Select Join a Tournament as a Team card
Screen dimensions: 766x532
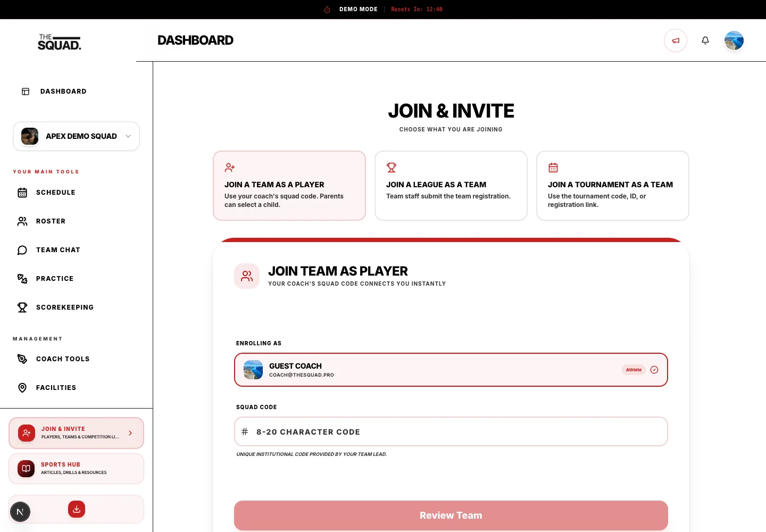pos(613,186)
